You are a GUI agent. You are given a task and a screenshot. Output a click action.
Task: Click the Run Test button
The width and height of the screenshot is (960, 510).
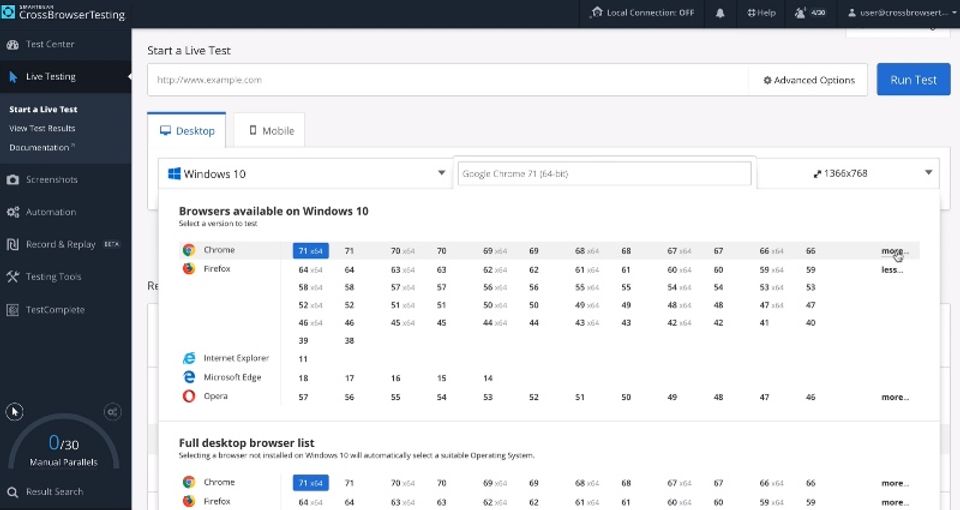point(913,80)
